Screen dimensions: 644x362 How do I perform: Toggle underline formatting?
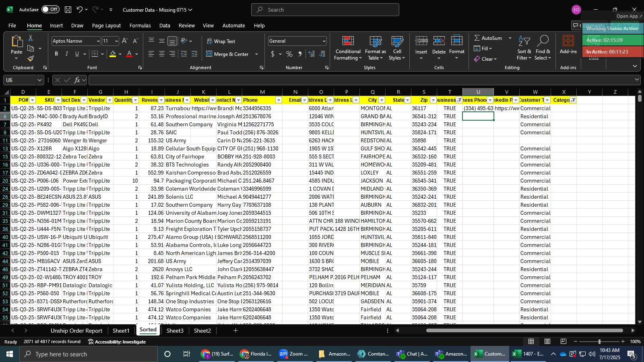[77, 54]
